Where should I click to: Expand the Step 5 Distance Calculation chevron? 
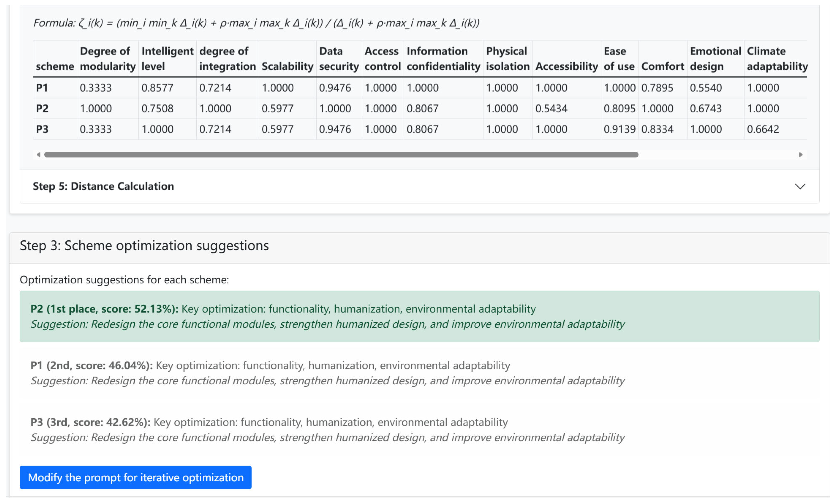[800, 186]
